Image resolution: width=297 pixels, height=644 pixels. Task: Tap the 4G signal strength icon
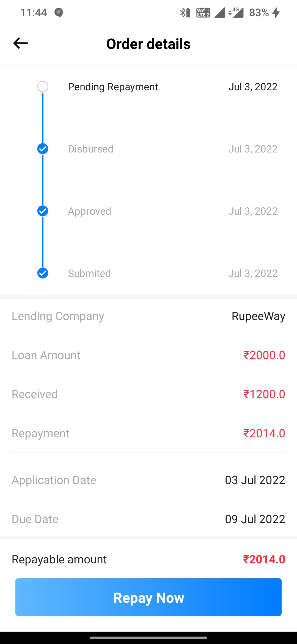click(236, 13)
